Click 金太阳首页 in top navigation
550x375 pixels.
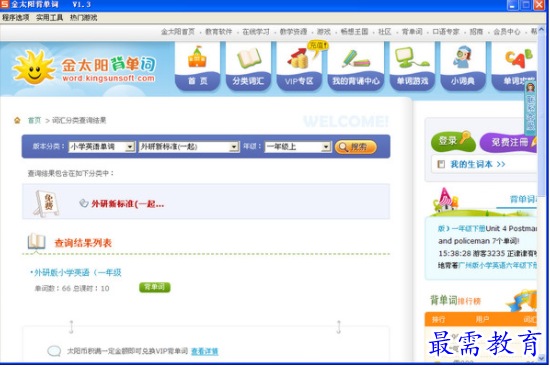tap(178, 32)
